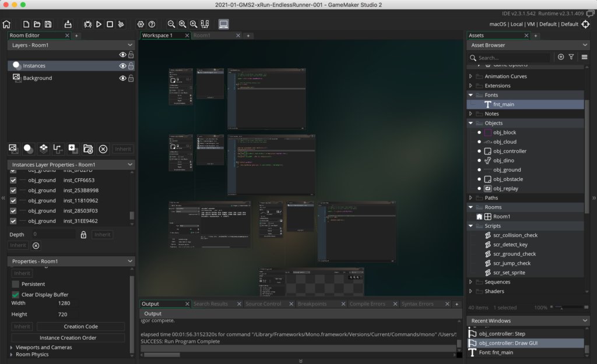Click the Creation Code button
597x364 pixels.
[x=80, y=327]
